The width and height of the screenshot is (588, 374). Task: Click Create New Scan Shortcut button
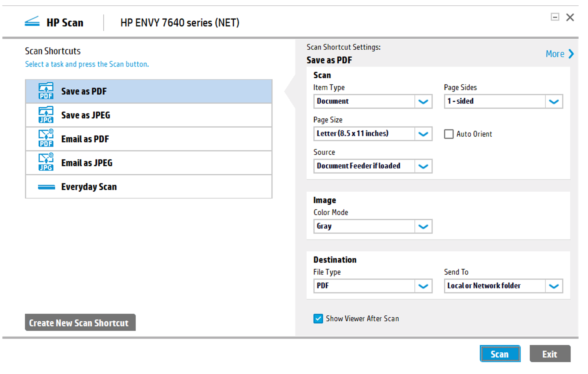[x=80, y=323]
